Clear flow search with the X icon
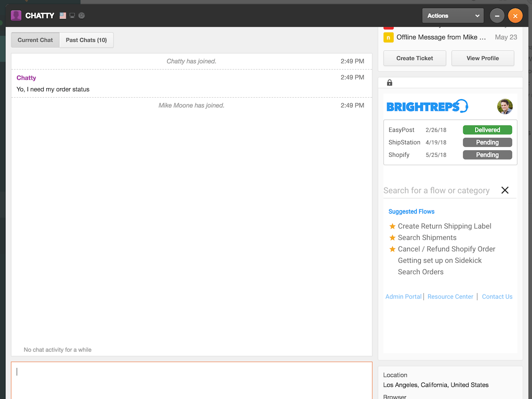The width and height of the screenshot is (532, 399). [504, 190]
